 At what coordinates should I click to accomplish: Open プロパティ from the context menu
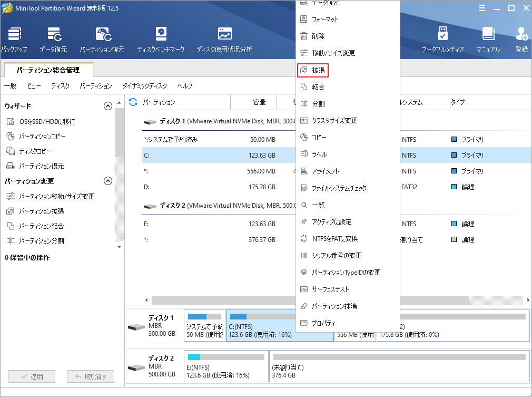tap(348, 323)
